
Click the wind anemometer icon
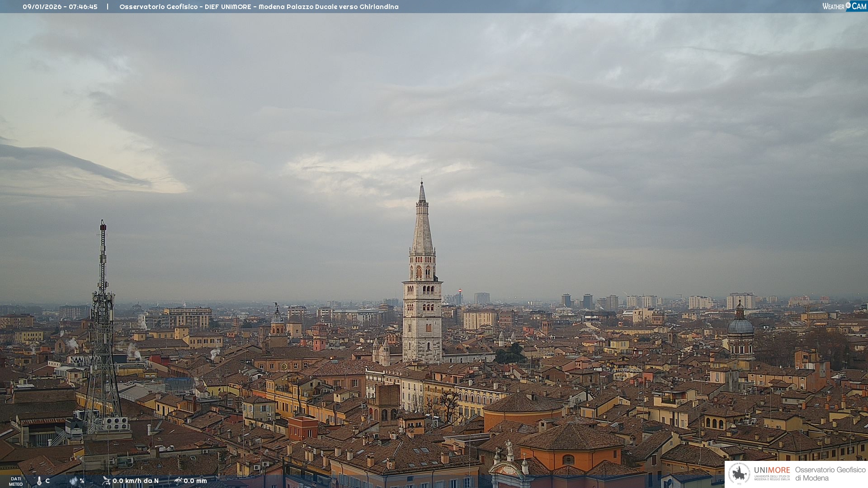point(106,481)
